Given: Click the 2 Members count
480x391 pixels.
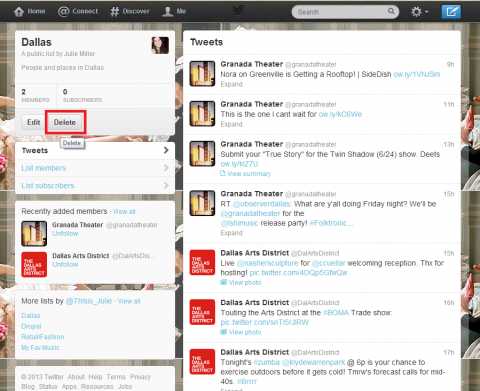Looking at the screenshot, I should coord(35,95).
